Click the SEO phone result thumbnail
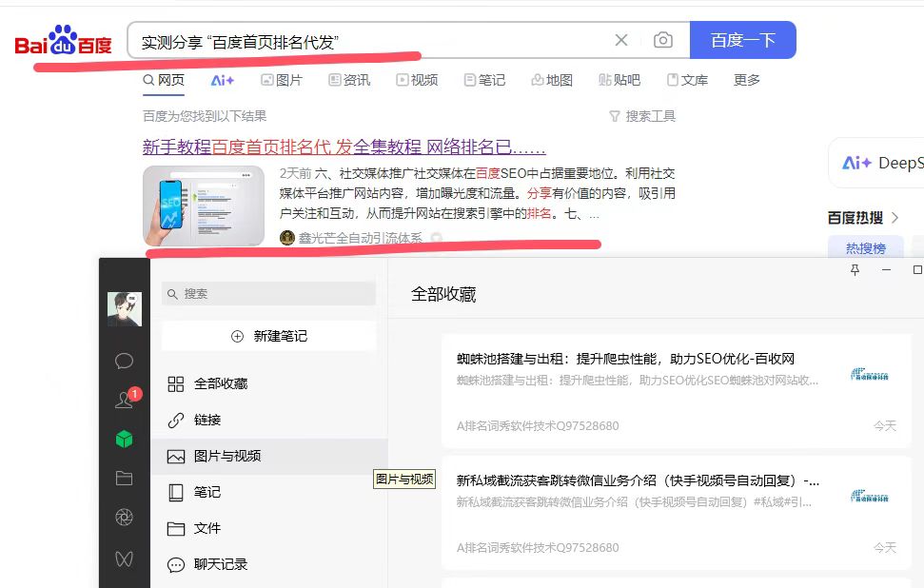Viewport: 924px width, 588px height. (204, 205)
